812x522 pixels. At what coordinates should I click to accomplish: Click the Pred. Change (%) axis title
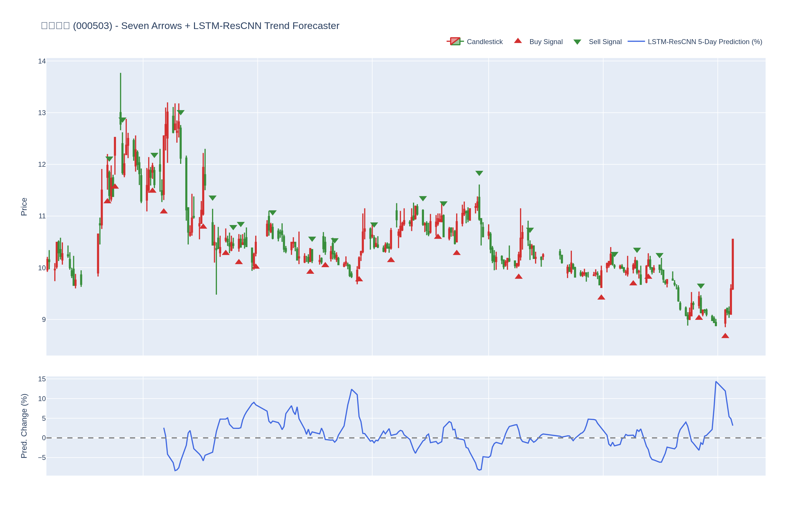point(24,426)
